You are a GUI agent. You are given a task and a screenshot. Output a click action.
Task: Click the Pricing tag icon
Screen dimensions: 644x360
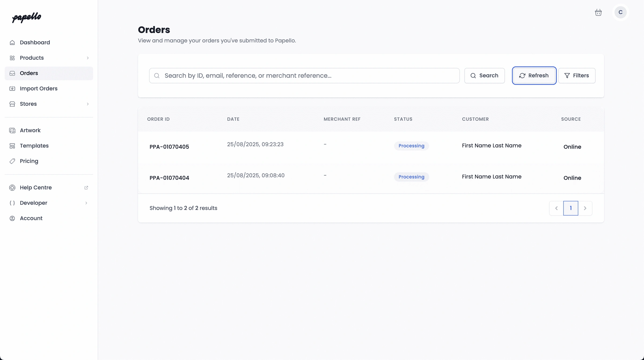point(12,161)
